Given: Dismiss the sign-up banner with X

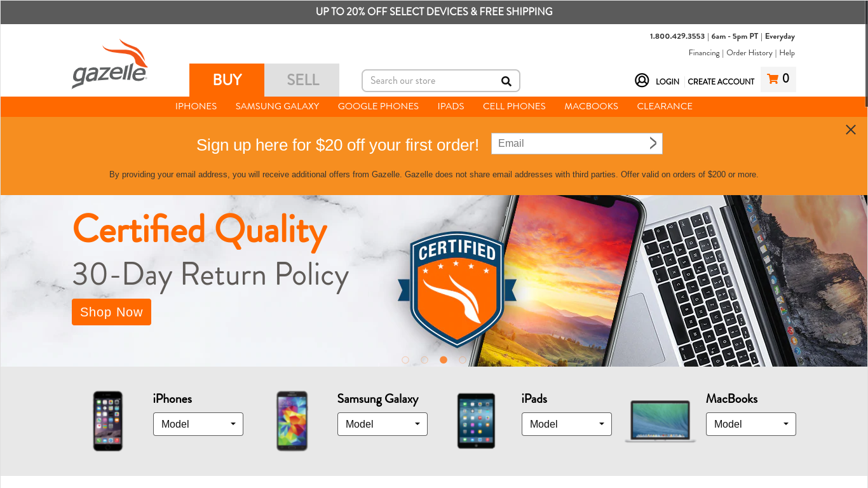Looking at the screenshot, I should click(x=851, y=130).
